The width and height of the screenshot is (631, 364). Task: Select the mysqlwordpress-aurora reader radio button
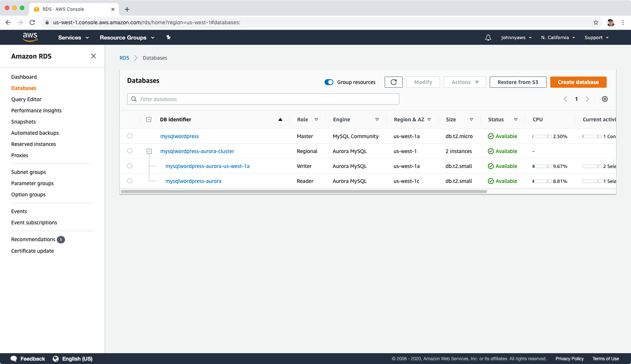[130, 181]
